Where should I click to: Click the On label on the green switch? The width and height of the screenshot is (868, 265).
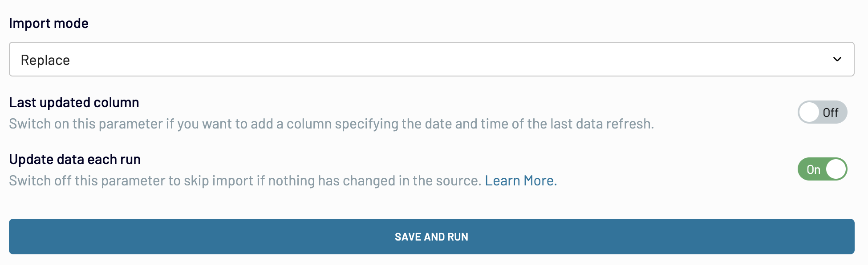coord(813,169)
